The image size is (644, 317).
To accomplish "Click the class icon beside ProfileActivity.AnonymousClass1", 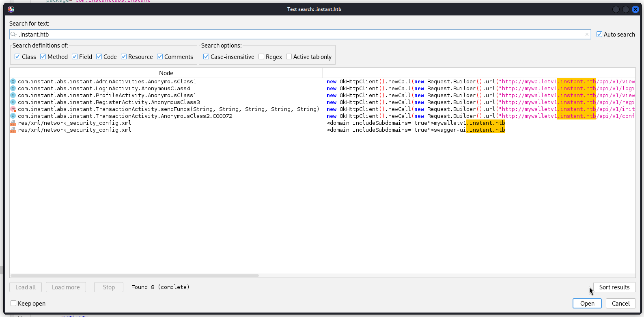I will point(13,95).
